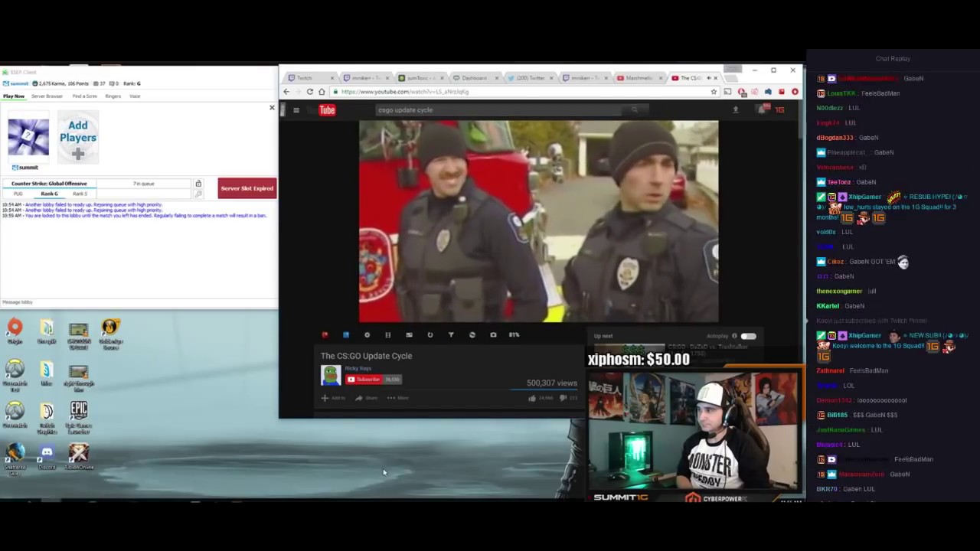Click Add to under the video
The image size is (980, 551).
(333, 398)
